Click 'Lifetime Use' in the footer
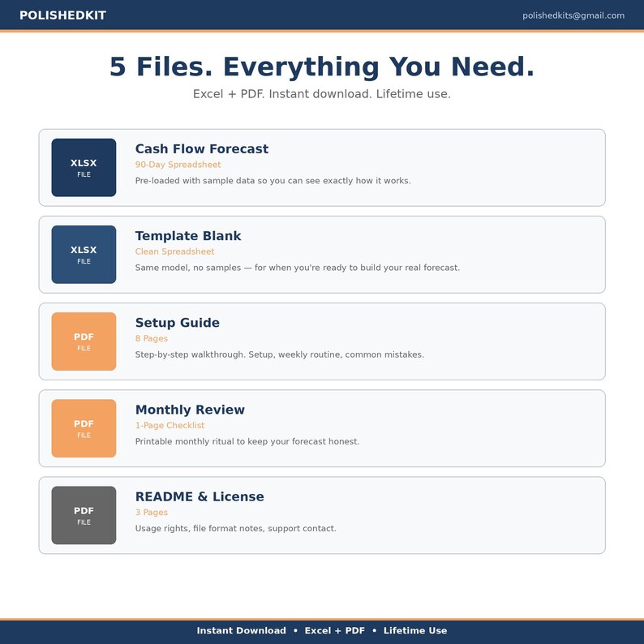Image resolution: width=644 pixels, height=644 pixels. click(415, 631)
